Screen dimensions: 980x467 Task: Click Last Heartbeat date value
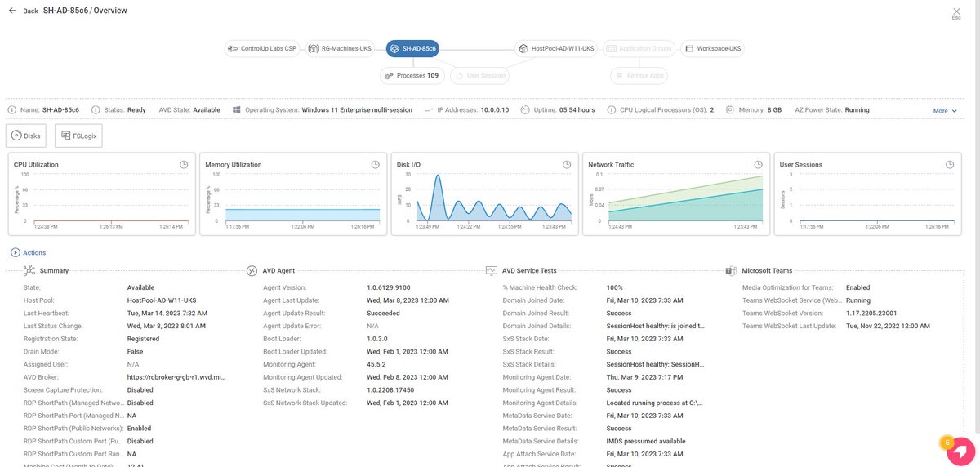coord(167,313)
